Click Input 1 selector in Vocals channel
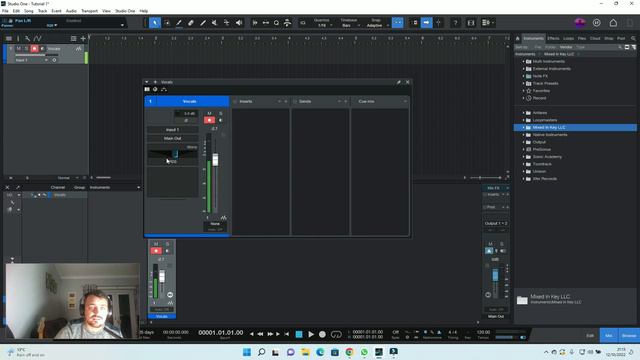This screenshot has width=640, height=360. click(173, 130)
